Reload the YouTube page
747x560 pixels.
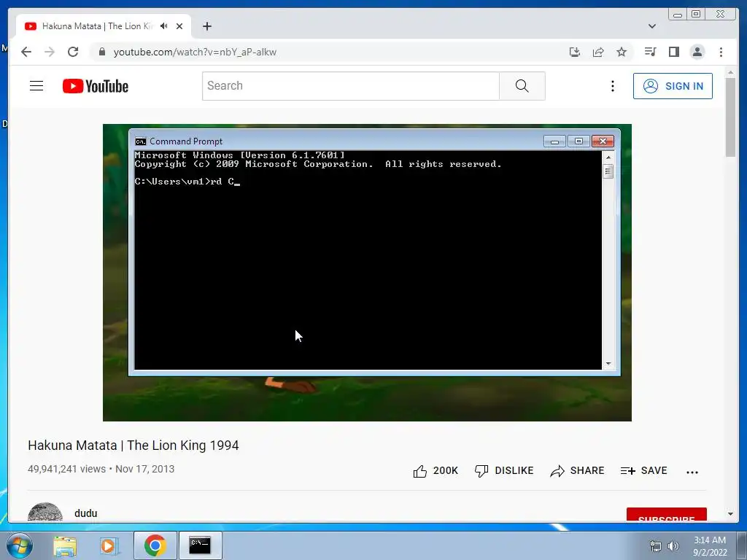coord(73,52)
